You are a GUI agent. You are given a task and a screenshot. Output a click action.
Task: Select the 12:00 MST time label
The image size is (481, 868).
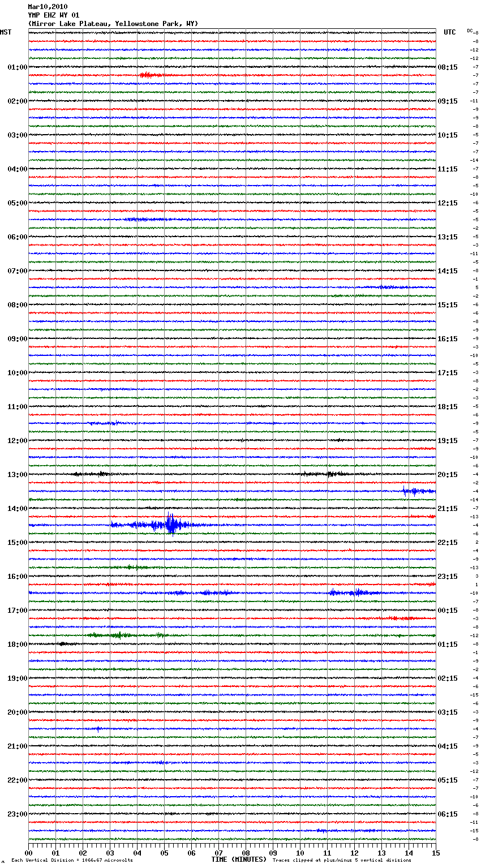(x=18, y=441)
